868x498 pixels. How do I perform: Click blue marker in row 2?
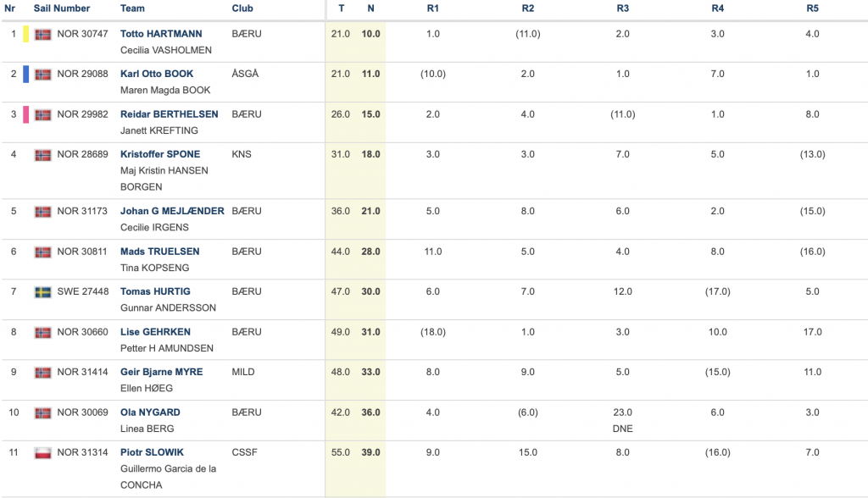[26, 75]
